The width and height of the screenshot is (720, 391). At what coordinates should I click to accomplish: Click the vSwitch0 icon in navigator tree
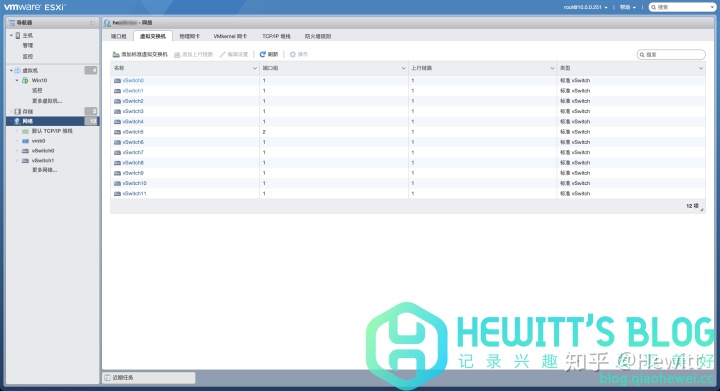(x=25, y=151)
